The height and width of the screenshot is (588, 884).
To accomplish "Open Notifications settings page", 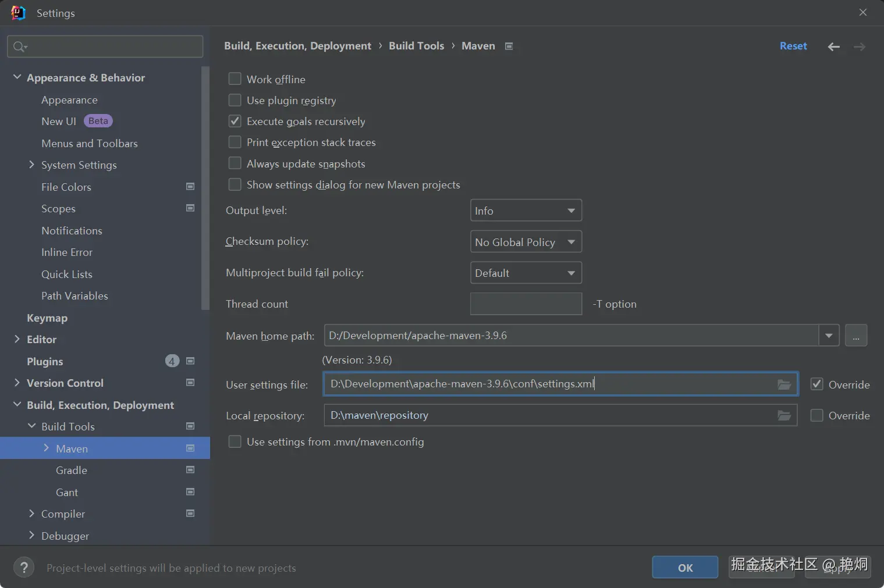I will 72,230.
